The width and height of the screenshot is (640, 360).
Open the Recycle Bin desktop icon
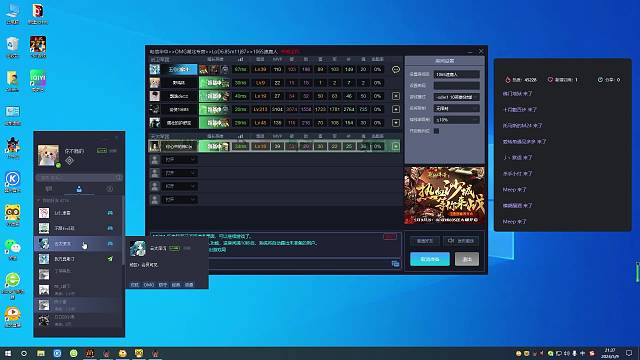click(13, 47)
